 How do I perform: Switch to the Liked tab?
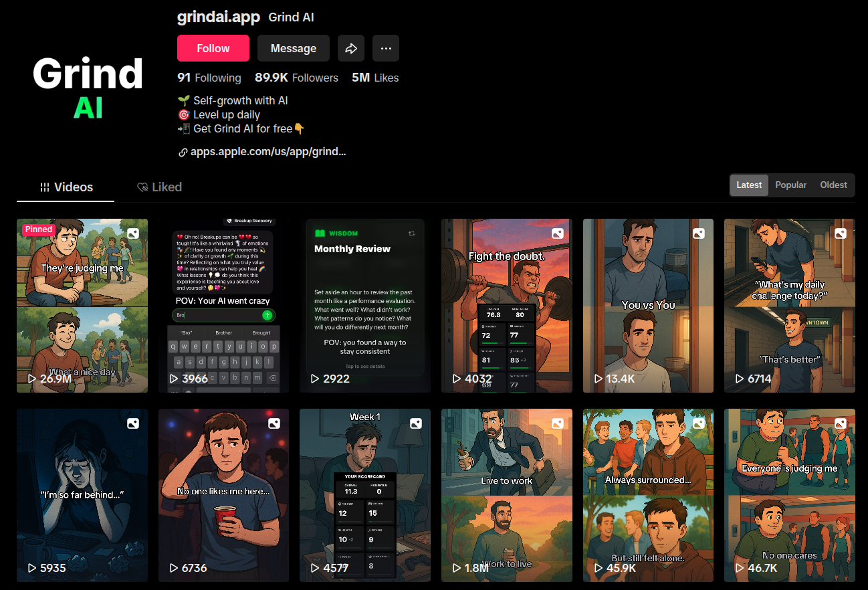pyautogui.click(x=159, y=187)
